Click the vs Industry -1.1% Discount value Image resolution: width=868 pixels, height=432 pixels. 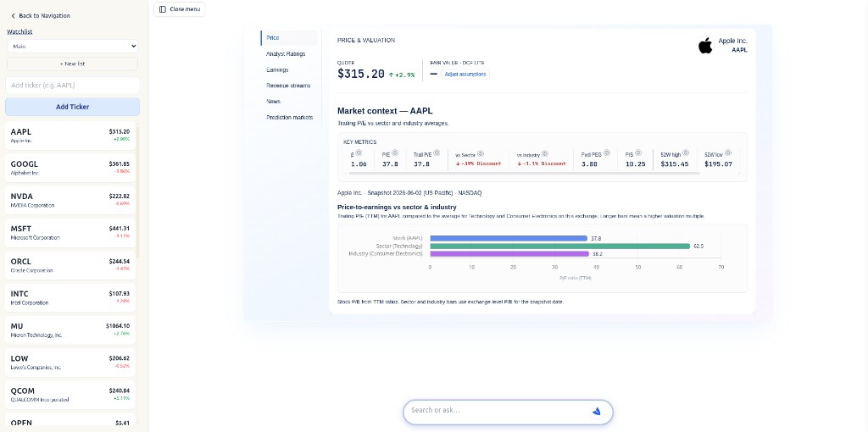pos(542,163)
